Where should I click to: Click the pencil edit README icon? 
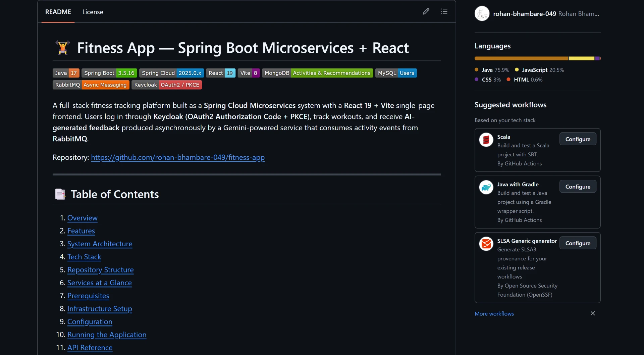pyautogui.click(x=426, y=12)
